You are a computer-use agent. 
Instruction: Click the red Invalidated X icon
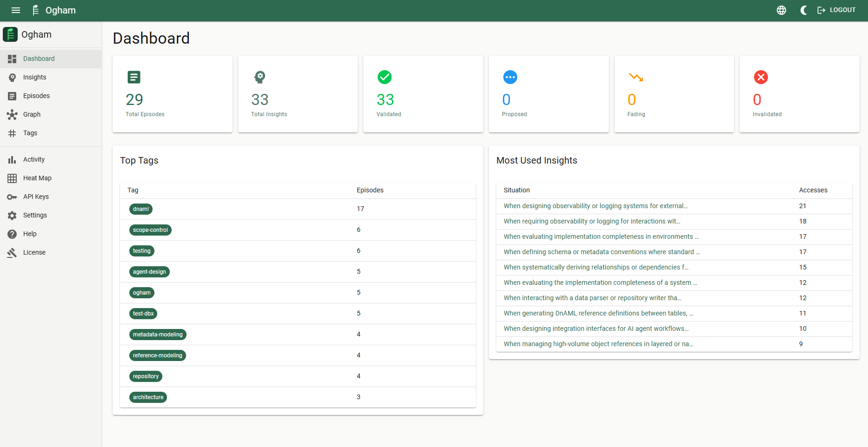(761, 77)
